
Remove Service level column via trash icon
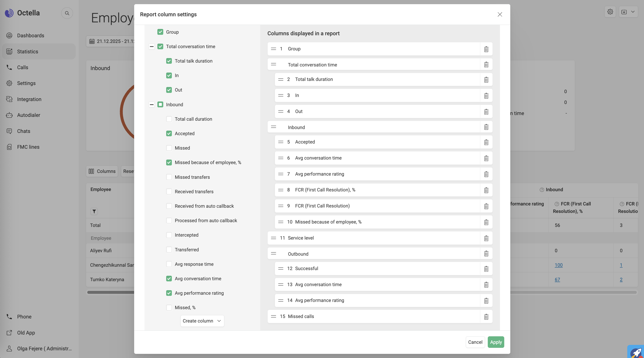point(486,238)
